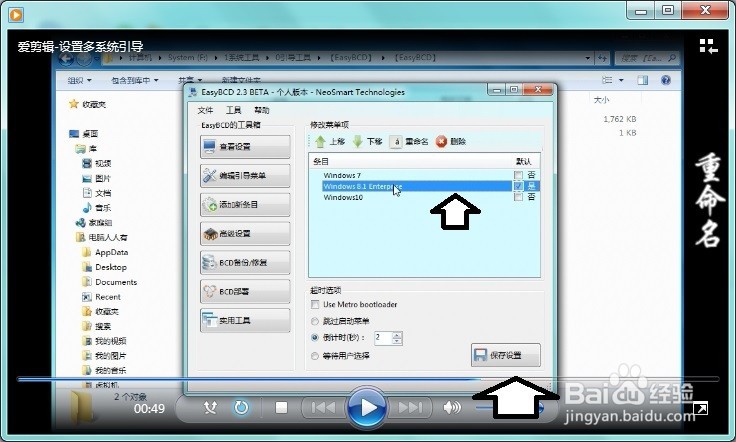736x442 pixels.
Task: Uncheck default box for Windows 8.1 Enterprise
Action: (x=518, y=186)
